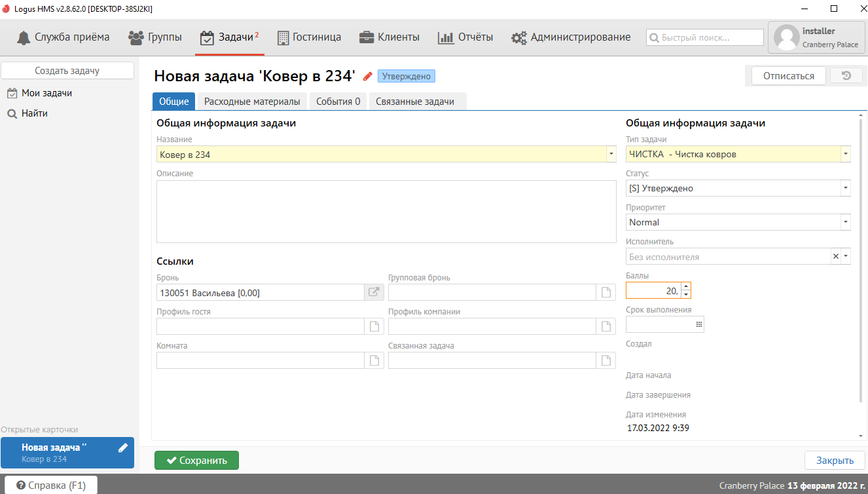Click the document icon in Связанная задача field
Viewport: 868px width, 494px height.
tap(606, 360)
